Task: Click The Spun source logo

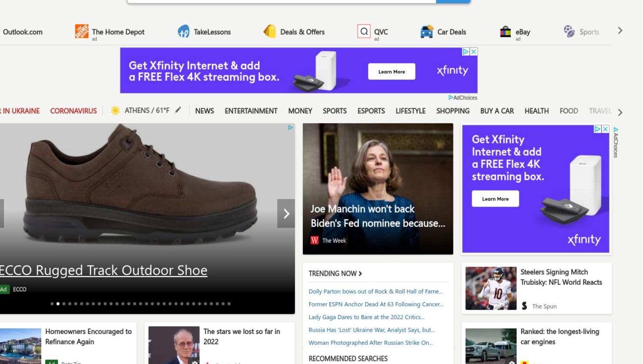Action: pos(524,306)
